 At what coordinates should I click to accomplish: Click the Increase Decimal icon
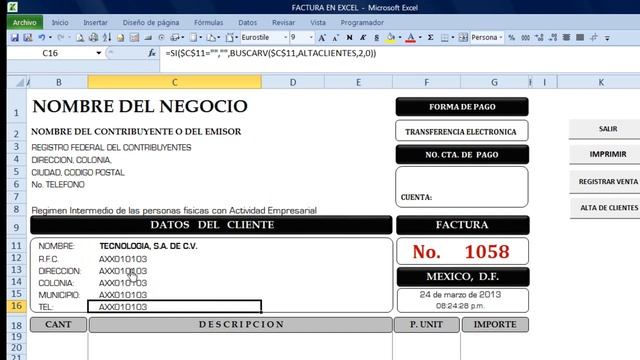point(539,38)
